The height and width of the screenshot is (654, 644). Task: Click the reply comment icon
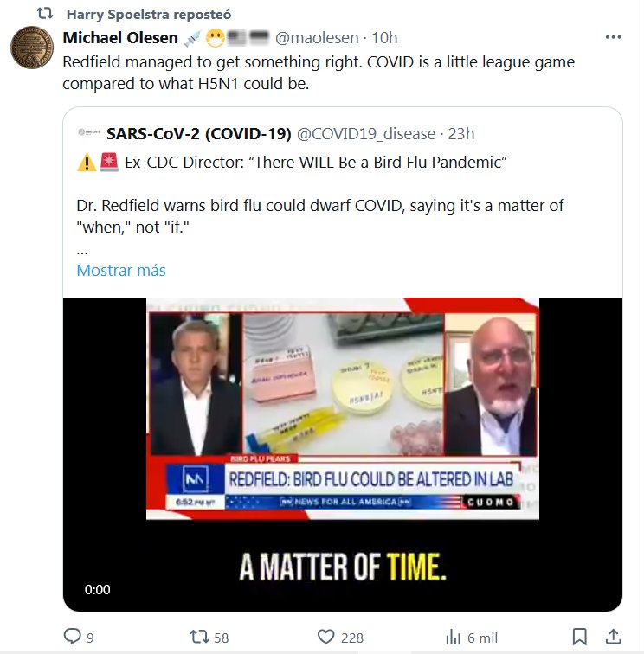tap(73, 638)
